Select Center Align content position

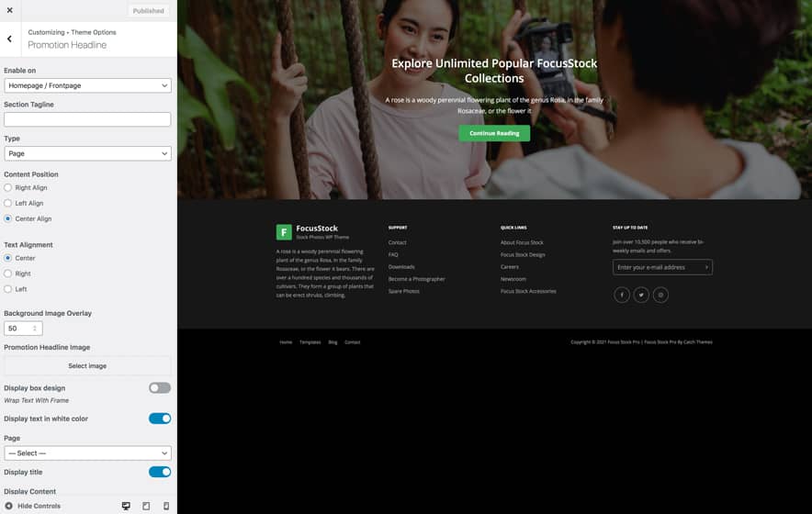[7, 218]
